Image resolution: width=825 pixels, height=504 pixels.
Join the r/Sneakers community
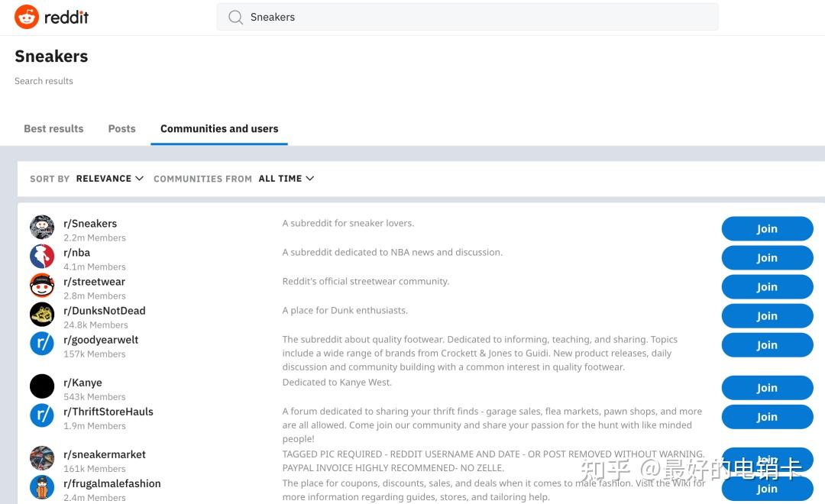pos(767,229)
